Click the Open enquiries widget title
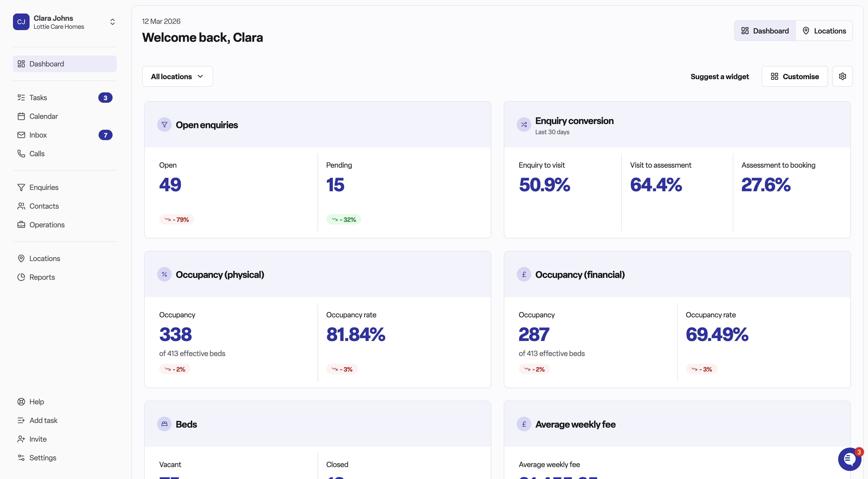Screen dimensions: 868x479 coord(207,125)
